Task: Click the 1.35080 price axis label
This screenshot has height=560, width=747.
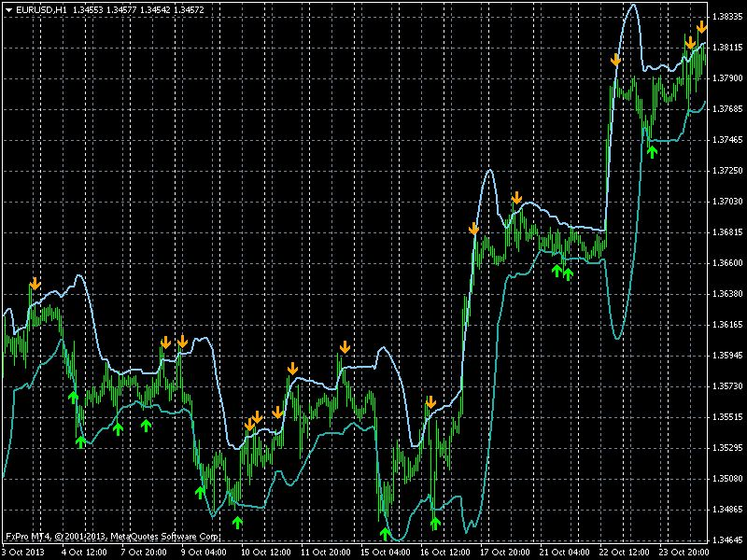Action: (x=727, y=479)
